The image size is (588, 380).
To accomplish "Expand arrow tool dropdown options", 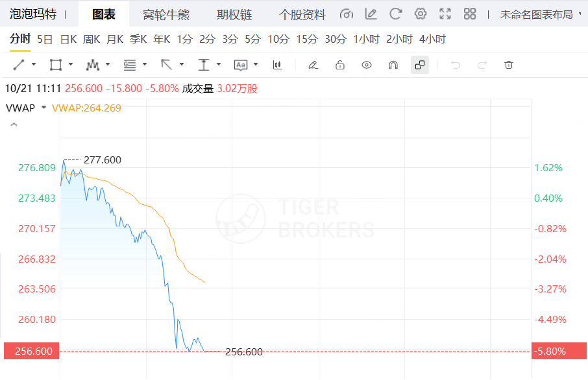I will pyautogui.click(x=182, y=64).
